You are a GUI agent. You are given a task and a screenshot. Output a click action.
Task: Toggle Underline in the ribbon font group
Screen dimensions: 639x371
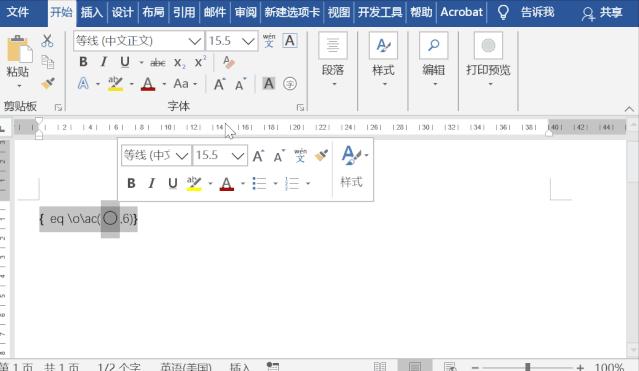coord(125,62)
